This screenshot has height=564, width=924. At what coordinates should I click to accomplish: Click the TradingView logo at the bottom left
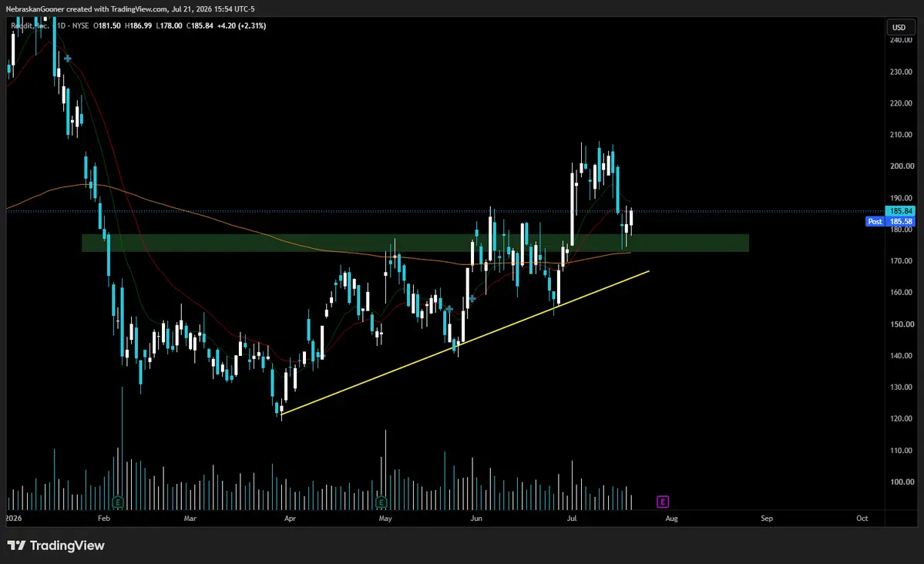(x=56, y=546)
